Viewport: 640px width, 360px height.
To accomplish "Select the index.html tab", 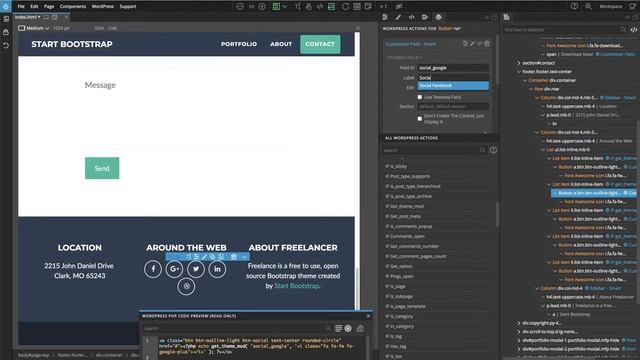I will 26,17.
